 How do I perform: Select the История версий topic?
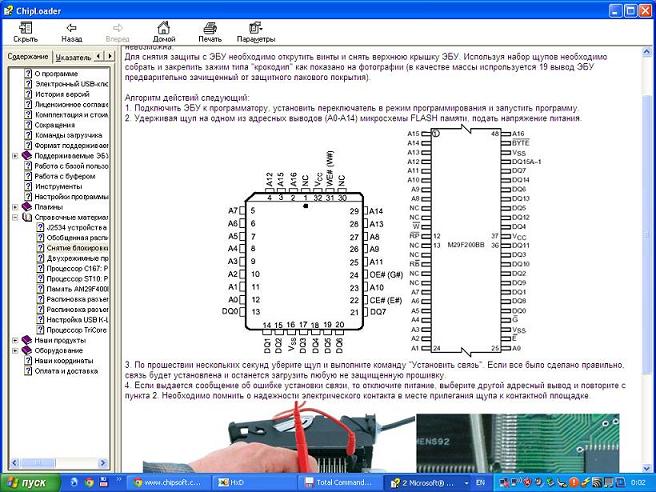click(x=62, y=94)
